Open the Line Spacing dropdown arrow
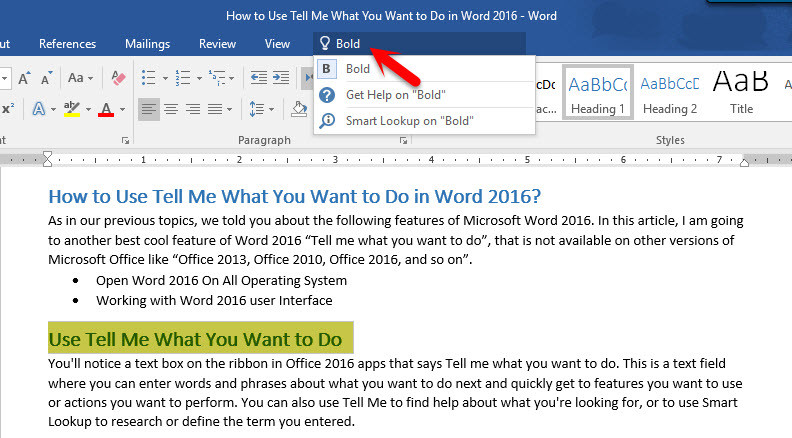The image size is (792, 438). (271, 109)
